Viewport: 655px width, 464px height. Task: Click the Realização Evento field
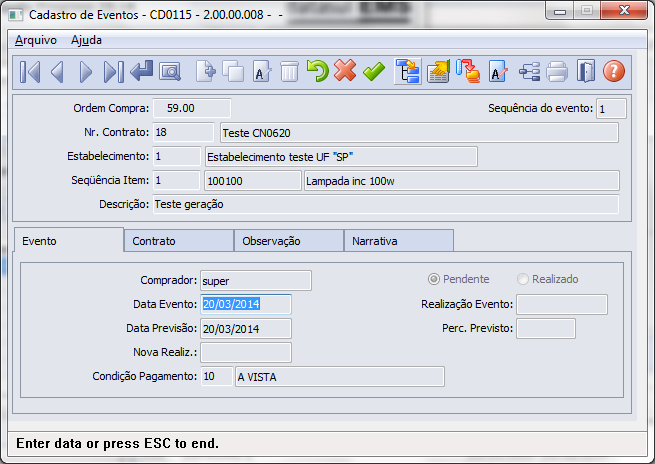562,304
